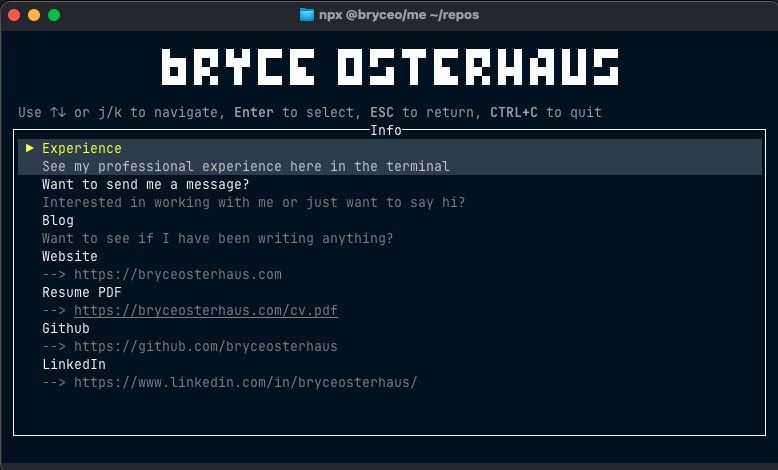Screen dimensions: 778x470
Task: Close the terminal window with red button
Action: click(x=14, y=15)
